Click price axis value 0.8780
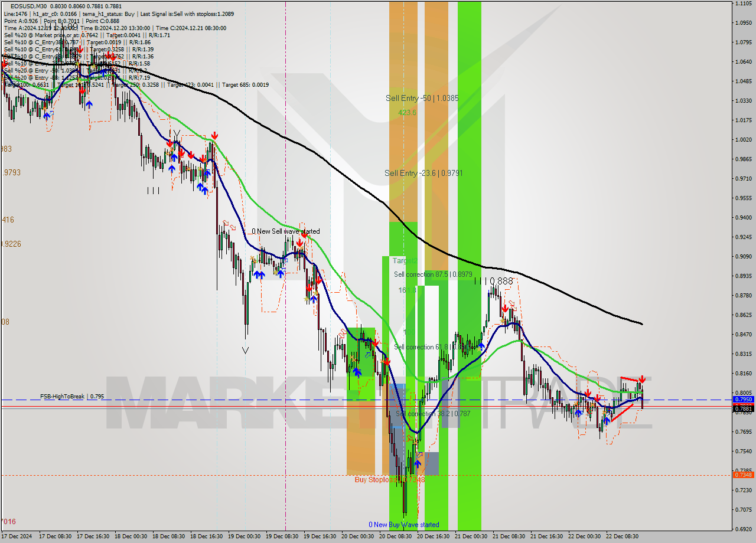The width and height of the screenshot is (756, 543). coord(743,296)
